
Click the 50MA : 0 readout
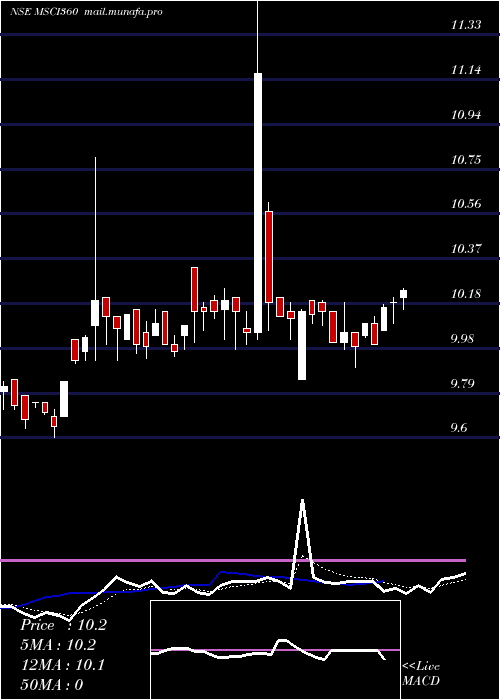click(51, 684)
